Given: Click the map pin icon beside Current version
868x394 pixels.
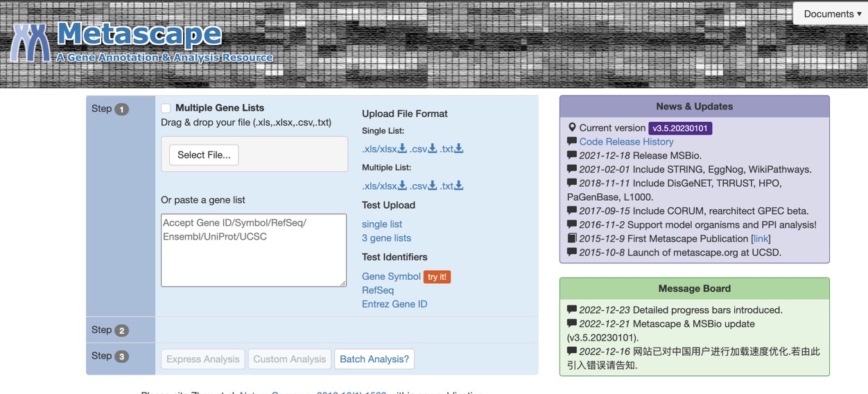Looking at the screenshot, I should (572, 127).
